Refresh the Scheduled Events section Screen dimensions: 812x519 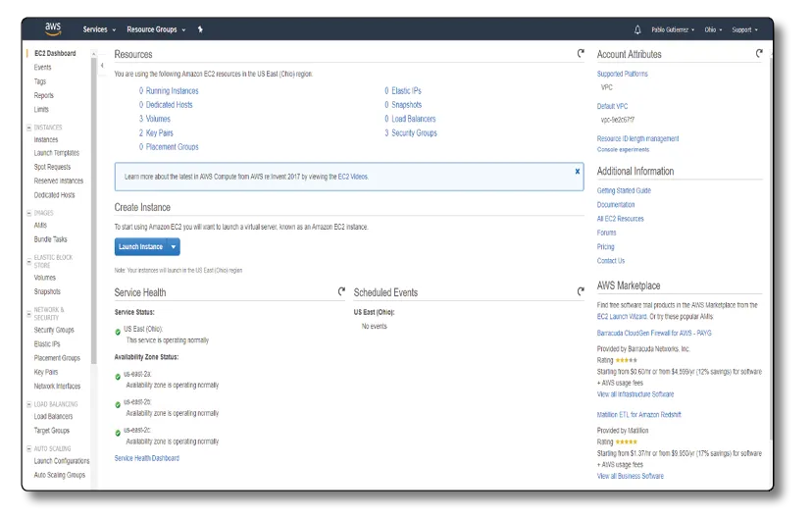(582, 291)
